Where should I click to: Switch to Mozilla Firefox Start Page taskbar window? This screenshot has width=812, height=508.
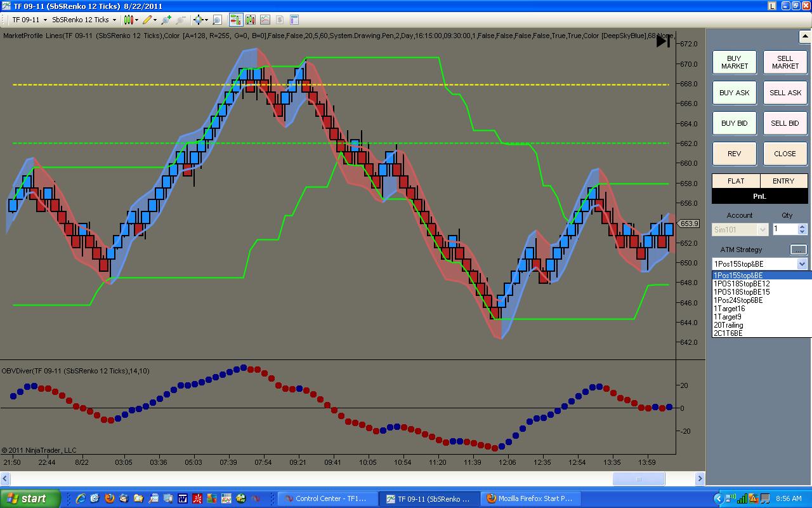tap(530, 498)
